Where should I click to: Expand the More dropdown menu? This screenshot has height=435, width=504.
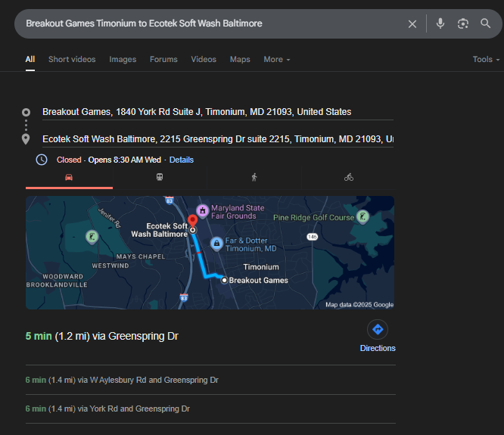click(x=277, y=60)
